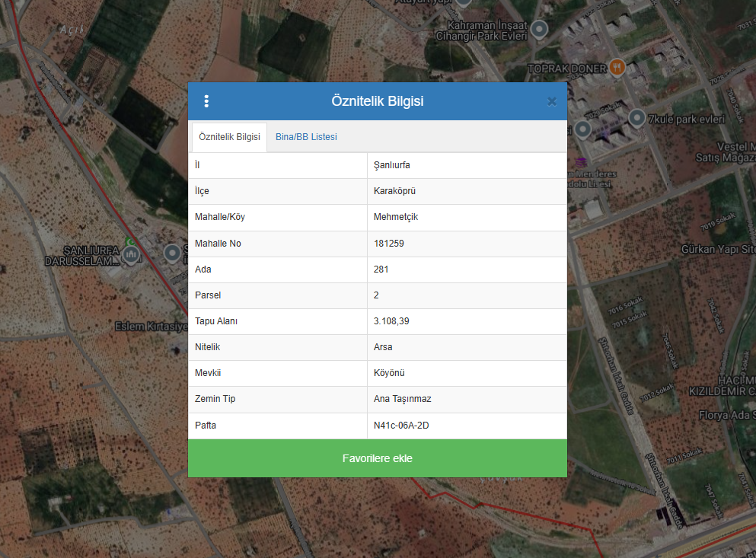Image resolution: width=756 pixels, height=558 pixels.
Task: Click the TOPRAK DONER restaurant marker
Action: click(617, 67)
